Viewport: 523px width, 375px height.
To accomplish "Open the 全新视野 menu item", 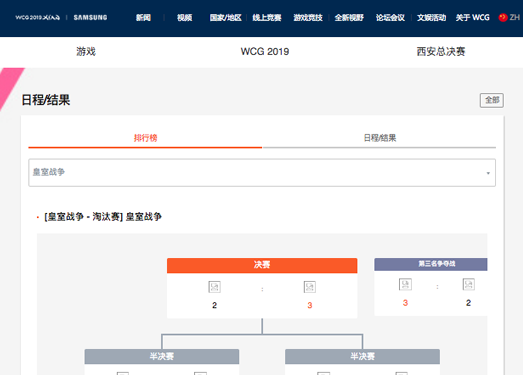I will click(349, 18).
